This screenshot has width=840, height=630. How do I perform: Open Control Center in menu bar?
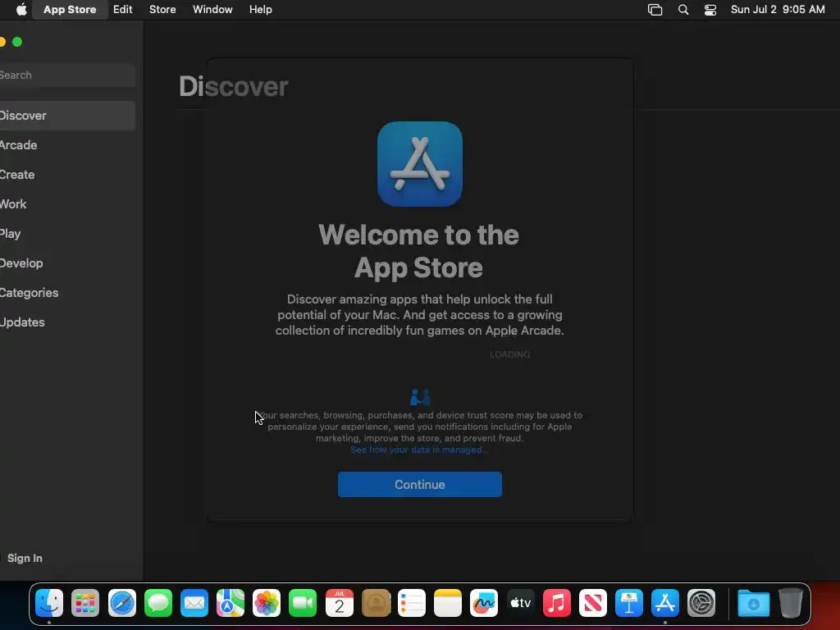710,10
